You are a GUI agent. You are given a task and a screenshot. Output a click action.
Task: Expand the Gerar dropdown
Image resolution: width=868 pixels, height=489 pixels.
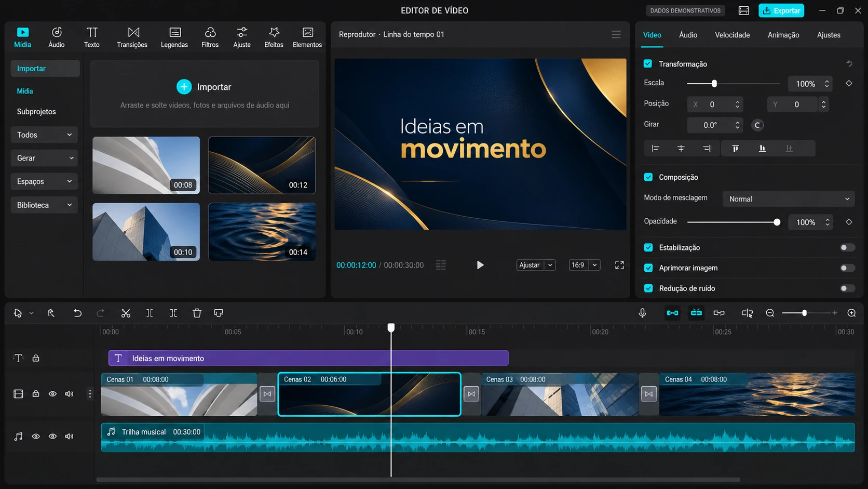[x=44, y=158]
